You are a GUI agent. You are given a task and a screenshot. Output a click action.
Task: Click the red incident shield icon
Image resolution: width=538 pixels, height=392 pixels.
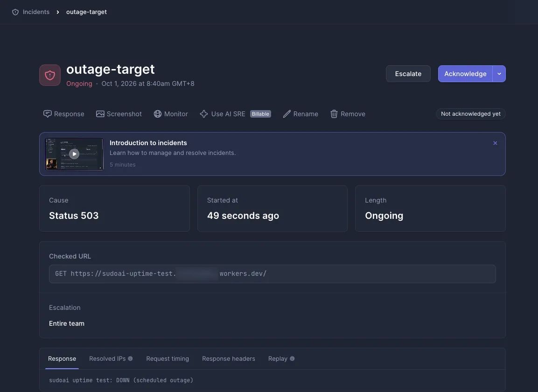pos(50,75)
